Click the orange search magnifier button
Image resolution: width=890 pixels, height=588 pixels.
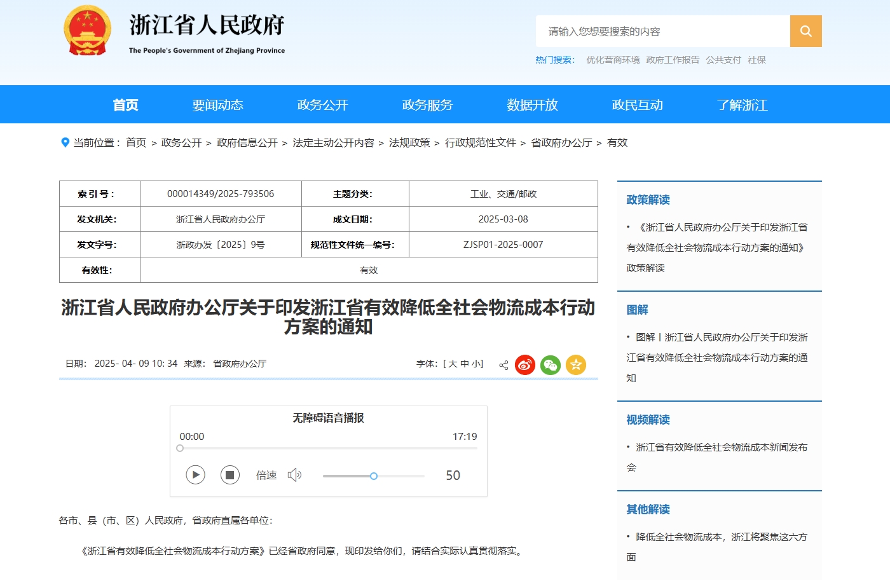click(x=805, y=31)
